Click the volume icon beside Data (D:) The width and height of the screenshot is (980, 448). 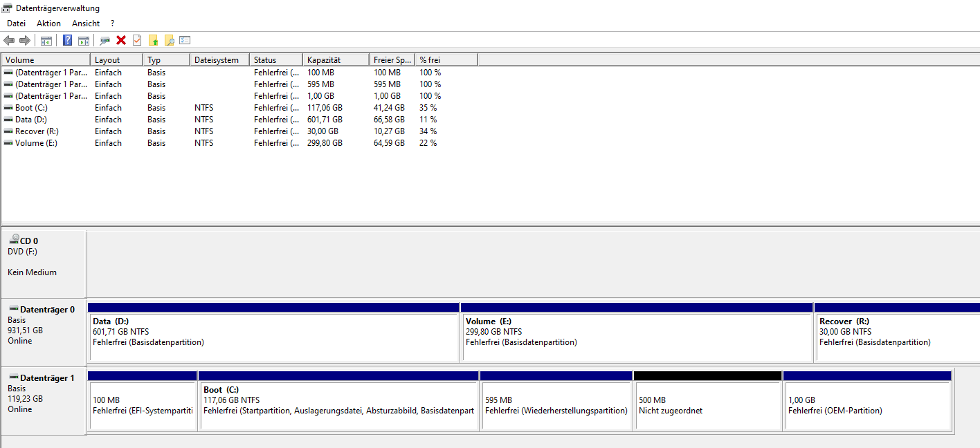pyautogui.click(x=8, y=120)
